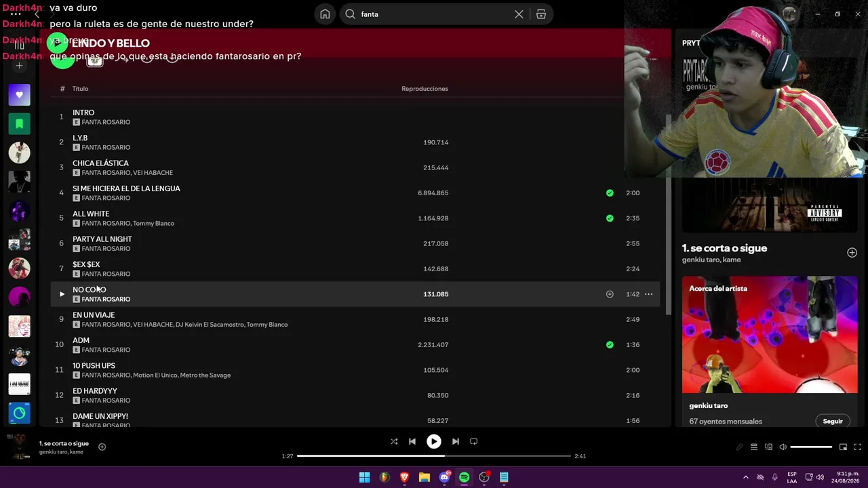Open the green bookmark playlist in sidebar
Screen dimensions: 868x488
[x=19, y=123]
